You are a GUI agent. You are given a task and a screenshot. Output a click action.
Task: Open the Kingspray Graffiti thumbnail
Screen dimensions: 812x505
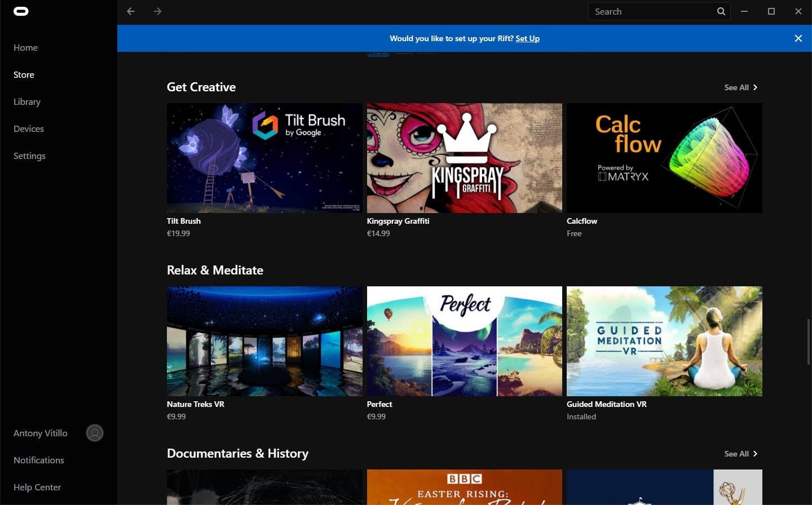pos(465,158)
